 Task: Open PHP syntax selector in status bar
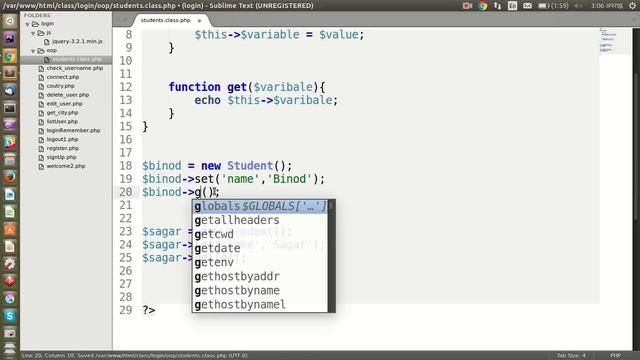(615, 356)
